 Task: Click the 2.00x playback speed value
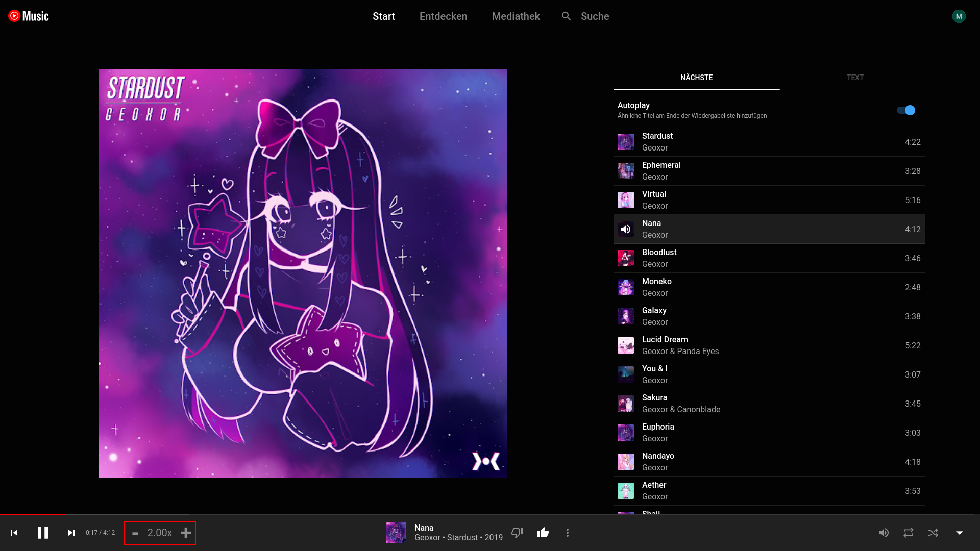160,533
